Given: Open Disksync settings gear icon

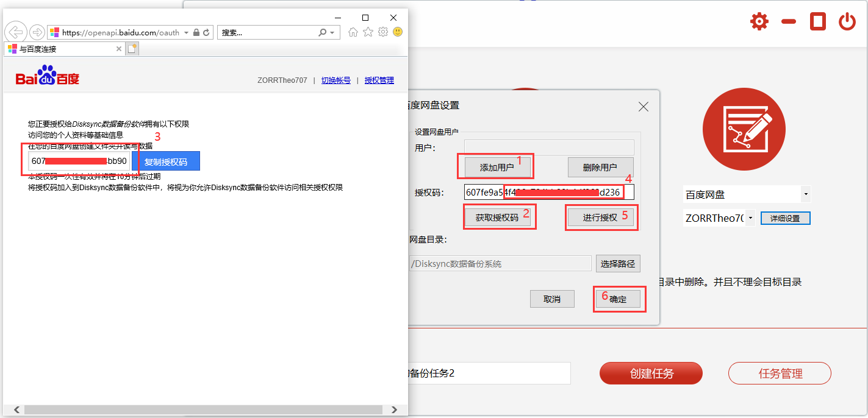Looking at the screenshot, I should [x=759, y=22].
